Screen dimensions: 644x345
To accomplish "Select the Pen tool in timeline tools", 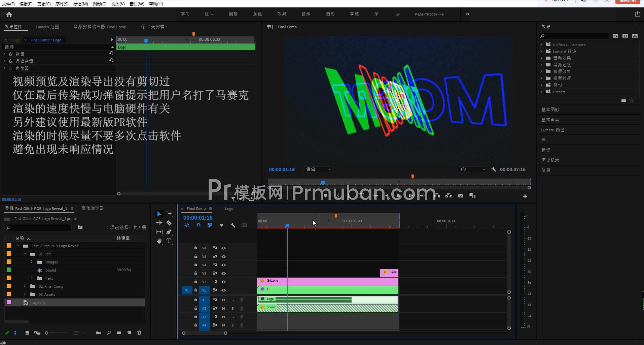I will tap(169, 232).
